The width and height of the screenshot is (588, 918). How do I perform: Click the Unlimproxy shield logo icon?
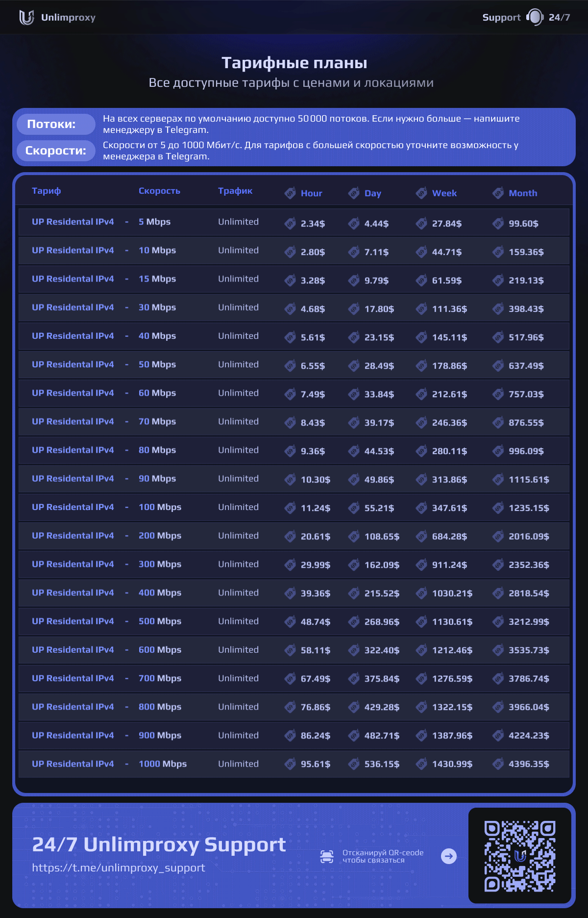(x=26, y=18)
